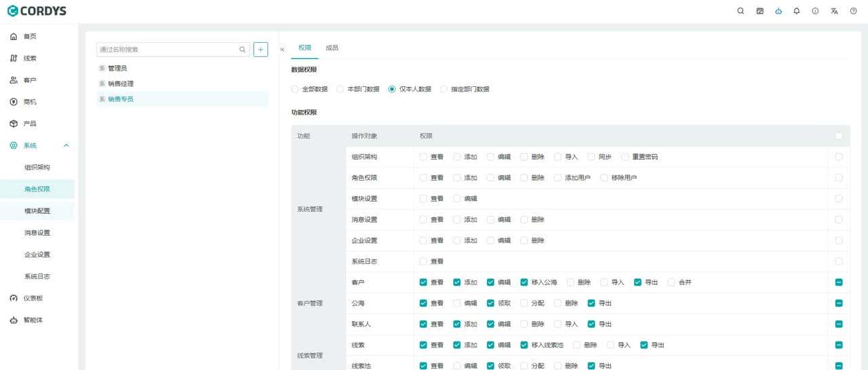This screenshot has height=370, width=868.
Task: Open the help question mark icon
Action: pos(853,11)
